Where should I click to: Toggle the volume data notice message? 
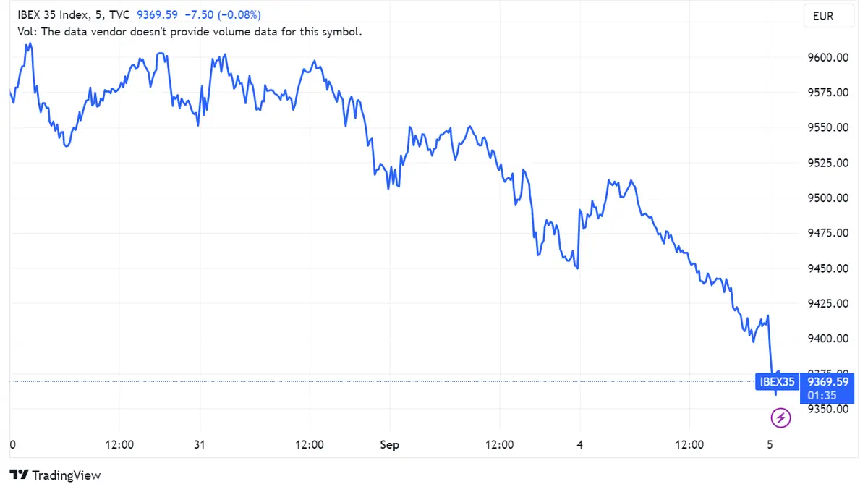(x=190, y=32)
